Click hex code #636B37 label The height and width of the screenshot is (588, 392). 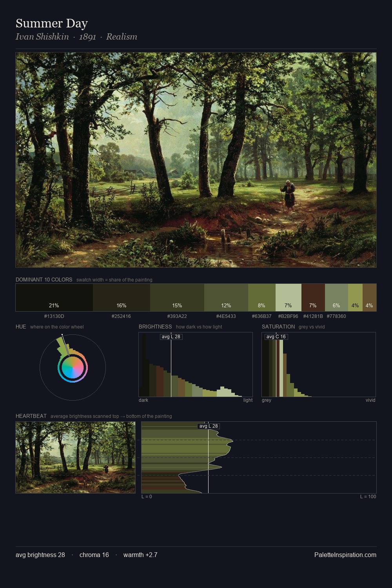pos(261,316)
